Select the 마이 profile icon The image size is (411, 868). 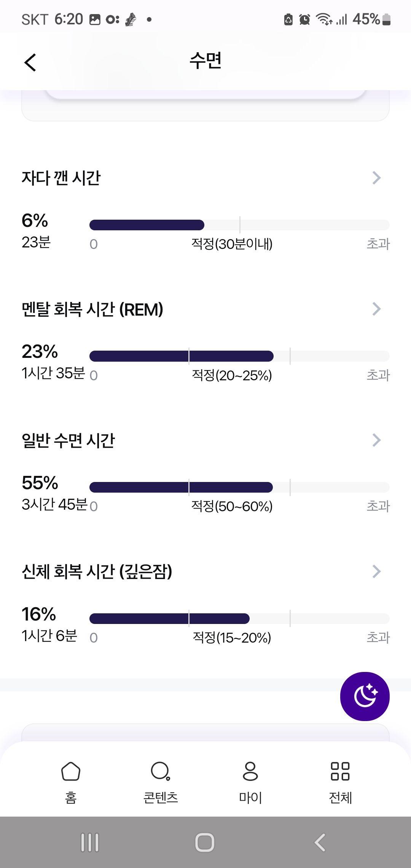coord(250,771)
